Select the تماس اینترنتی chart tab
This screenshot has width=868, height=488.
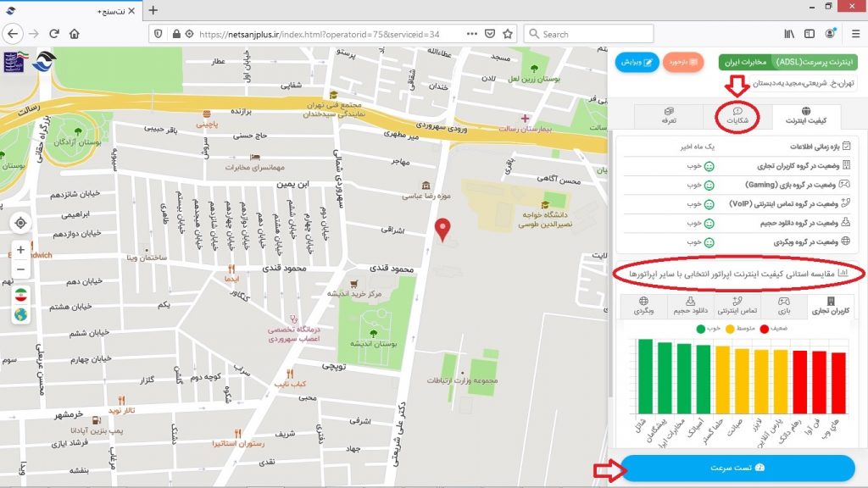pos(737,305)
